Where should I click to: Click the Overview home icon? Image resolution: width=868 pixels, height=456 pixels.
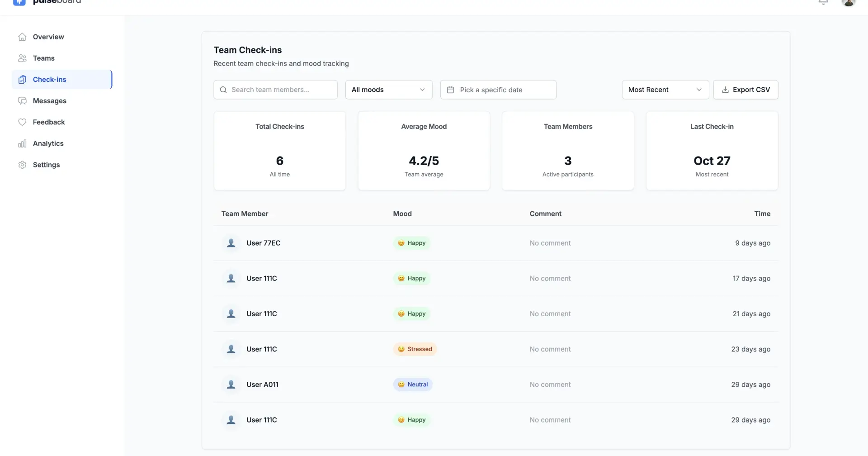click(x=22, y=37)
